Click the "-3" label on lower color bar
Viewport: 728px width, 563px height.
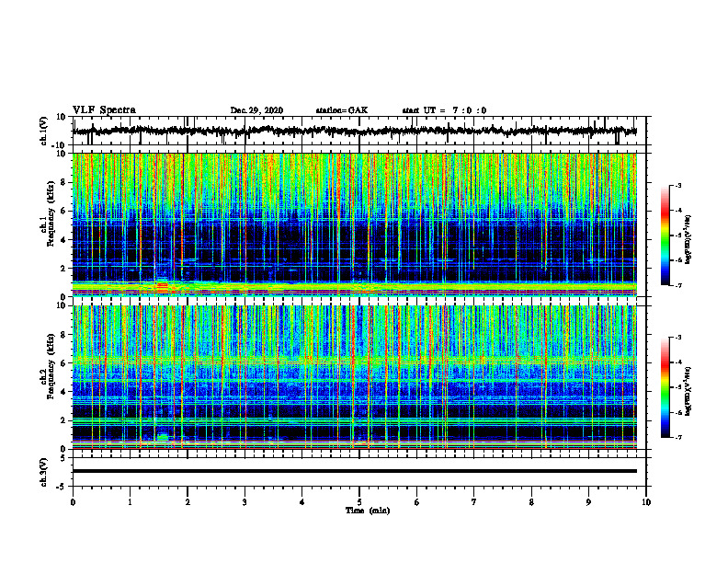677,338
